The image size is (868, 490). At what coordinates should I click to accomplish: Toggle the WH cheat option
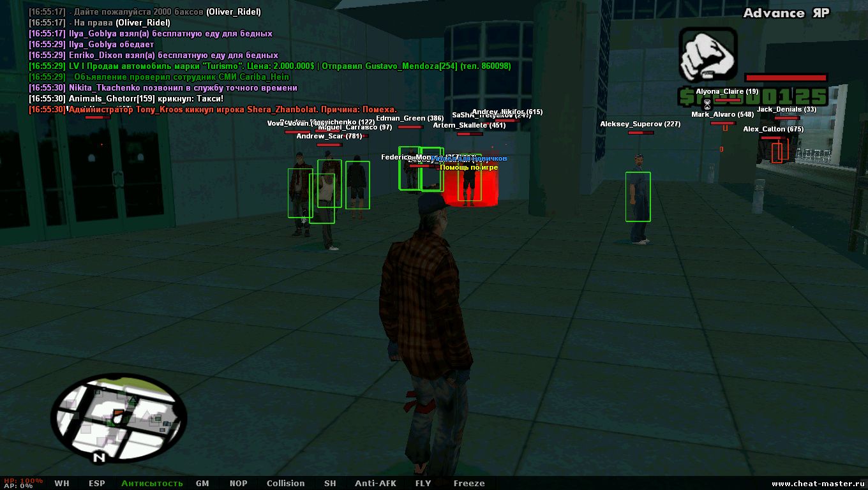[62, 484]
